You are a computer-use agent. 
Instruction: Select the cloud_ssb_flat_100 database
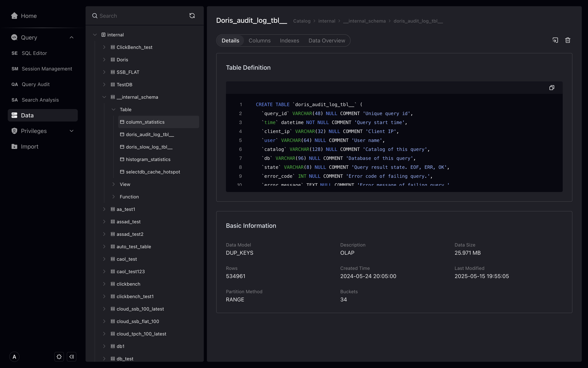[138, 321]
